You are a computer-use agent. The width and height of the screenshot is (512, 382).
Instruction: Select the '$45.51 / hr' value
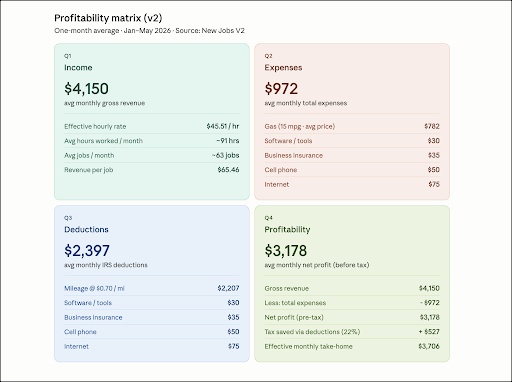point(223,126)
